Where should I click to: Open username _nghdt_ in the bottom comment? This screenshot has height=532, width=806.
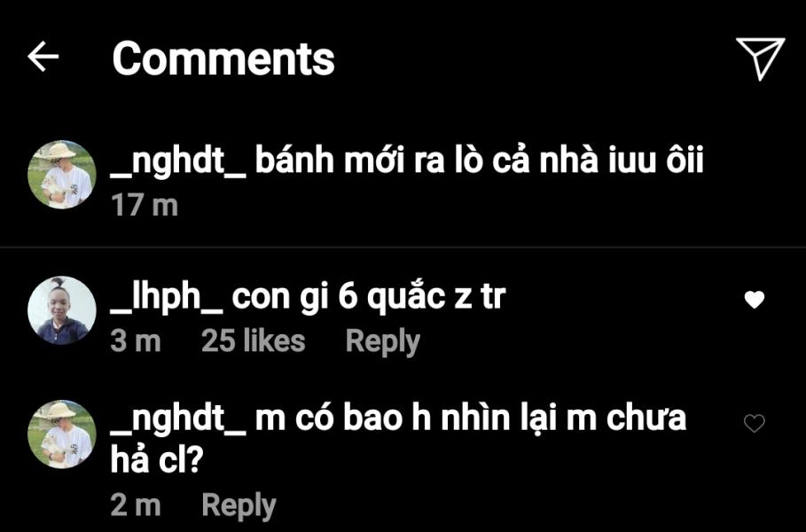pyautogui.click(x=178, y=418)
